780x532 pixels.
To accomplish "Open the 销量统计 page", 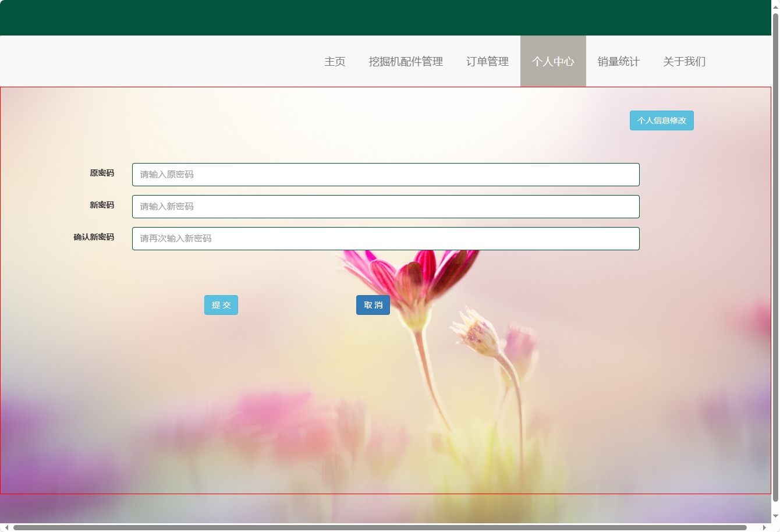I will point(618,61).
